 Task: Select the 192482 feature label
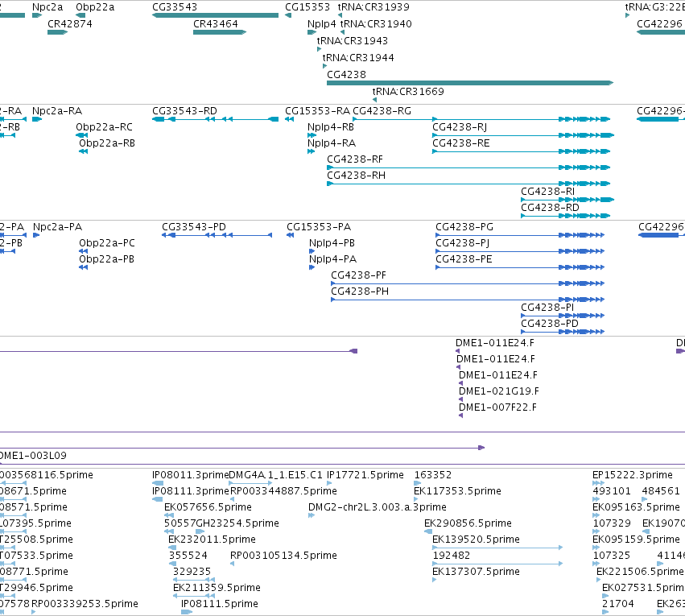pyautogui.click(x=452, y=556)
